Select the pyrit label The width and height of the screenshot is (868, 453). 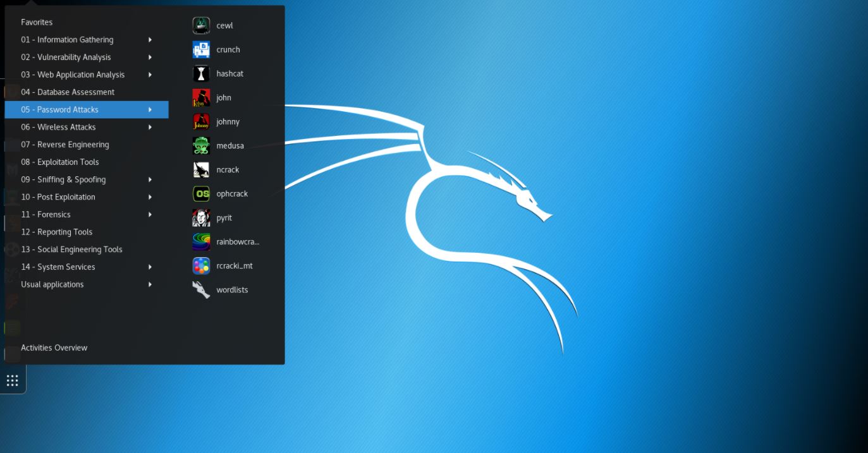click(x=224, y=218)
